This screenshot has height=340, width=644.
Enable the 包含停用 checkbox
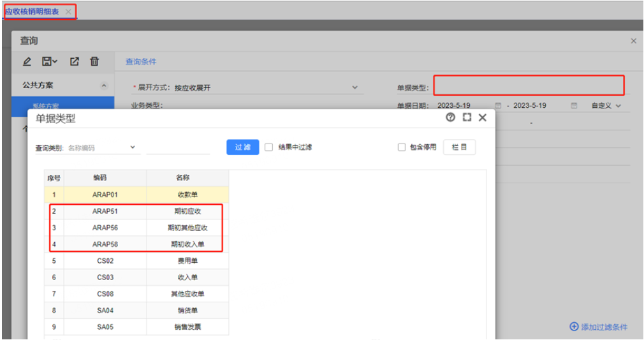coord(402,147)
